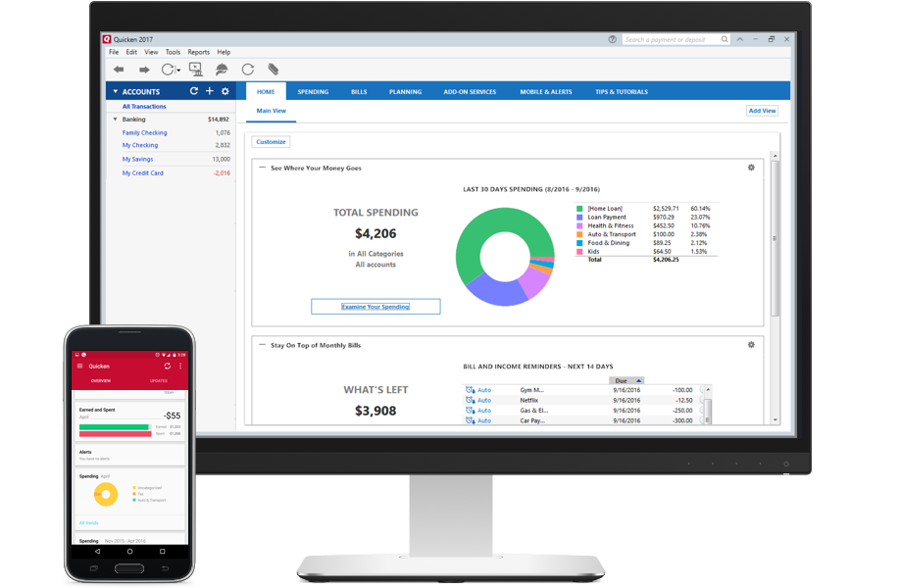Click the purple Health & Fitness legend swatch
This screenshot has width=902, height=588.
579,225
